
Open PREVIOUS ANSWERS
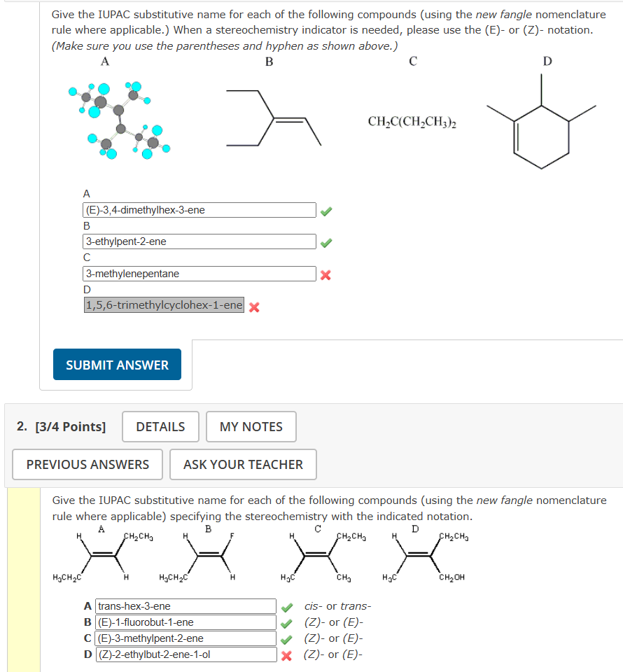tap(87, 464)
